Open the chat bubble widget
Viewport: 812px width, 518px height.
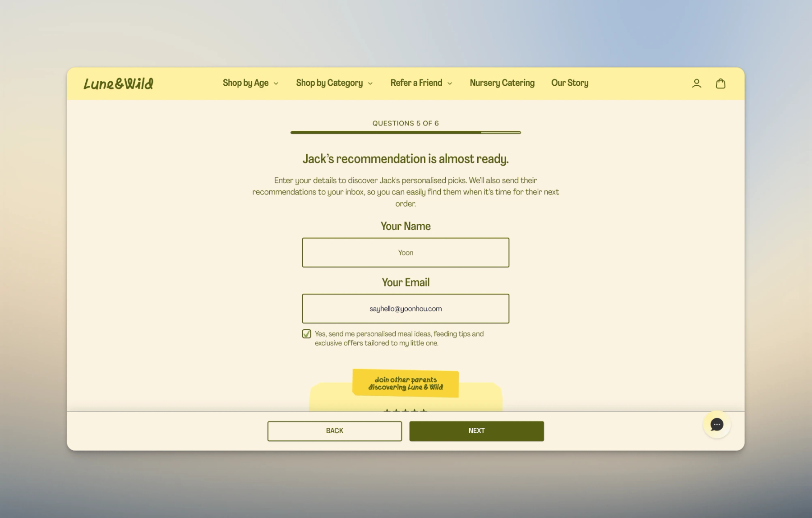(x=716, y=424)
